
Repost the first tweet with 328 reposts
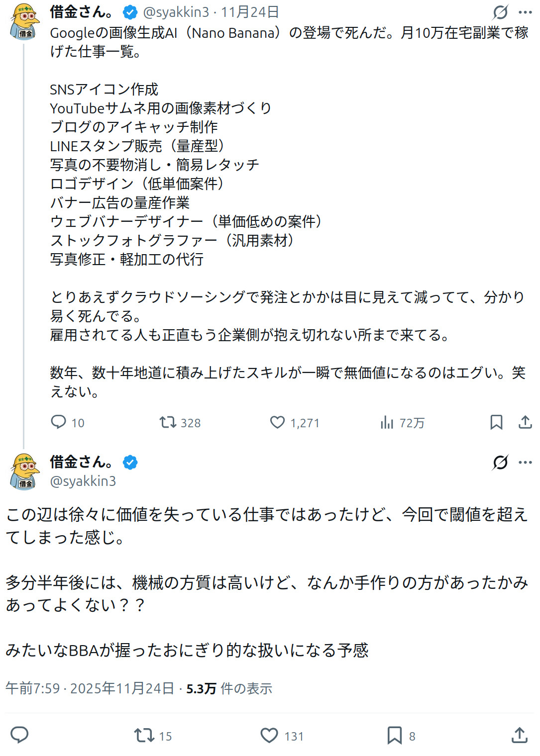pyautogui.click(x=168, y=422)
